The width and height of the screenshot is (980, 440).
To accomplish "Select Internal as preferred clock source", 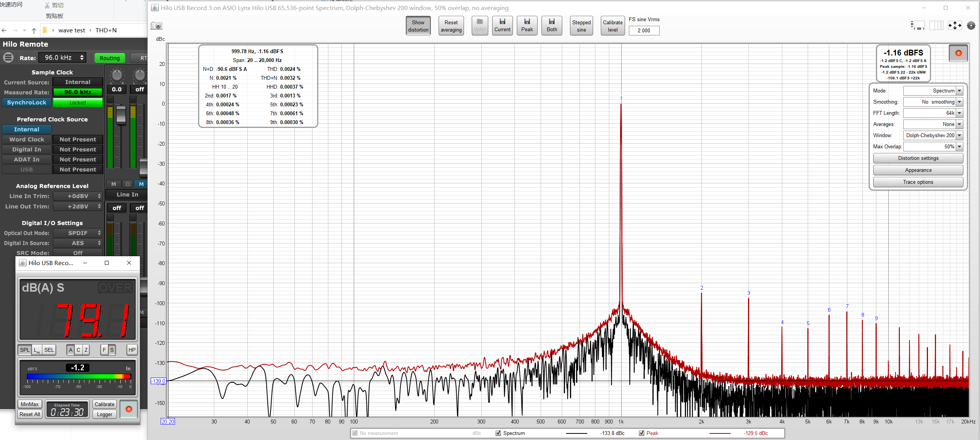I will [27, 129].
